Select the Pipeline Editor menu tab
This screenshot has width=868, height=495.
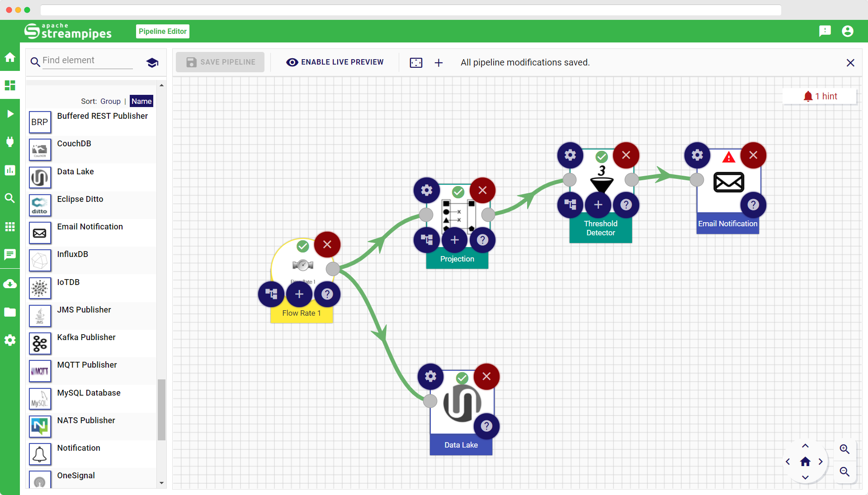pyautogui.click(x=162, y=31)
